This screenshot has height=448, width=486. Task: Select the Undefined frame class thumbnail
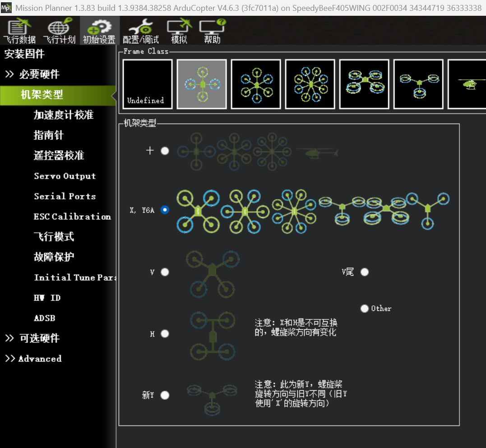[x=148, y=84]
